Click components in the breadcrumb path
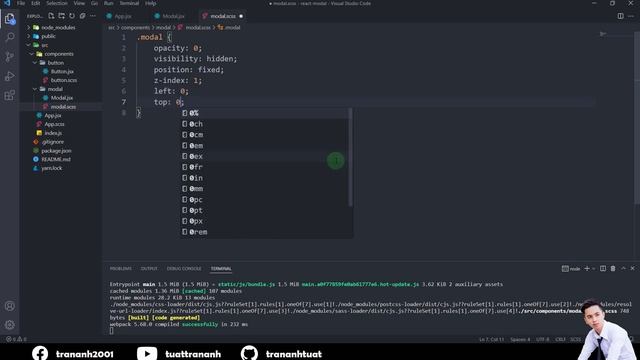Image resolution: width=640 pixels, height=360 pixels. click(x=135, y=27)
